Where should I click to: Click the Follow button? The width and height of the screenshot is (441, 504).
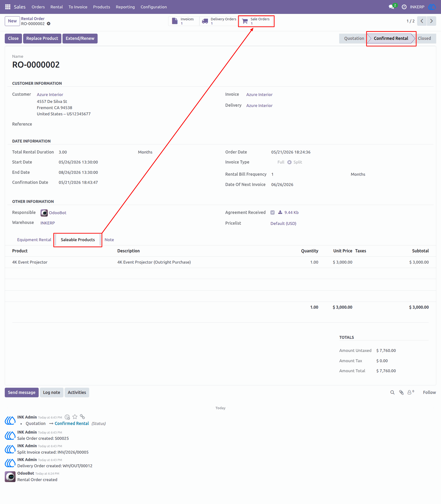tap(429, 392)
